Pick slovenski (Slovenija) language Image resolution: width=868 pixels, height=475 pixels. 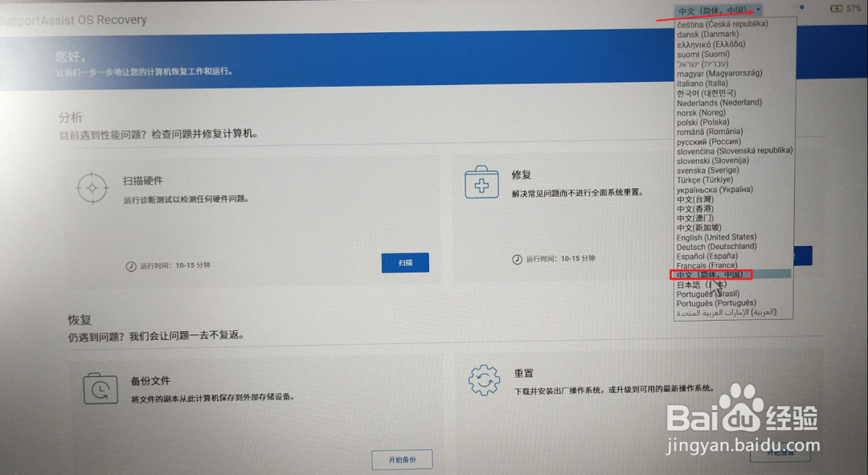712,161
